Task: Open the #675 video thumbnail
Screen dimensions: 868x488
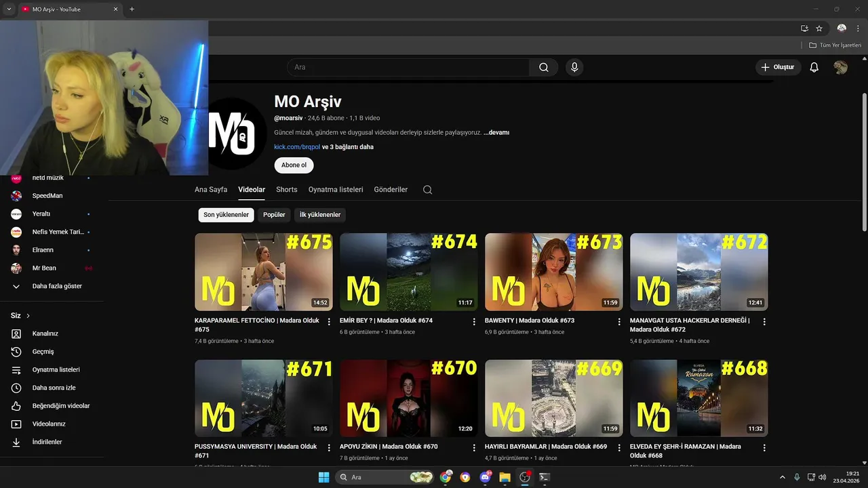Action: point(264,272)
